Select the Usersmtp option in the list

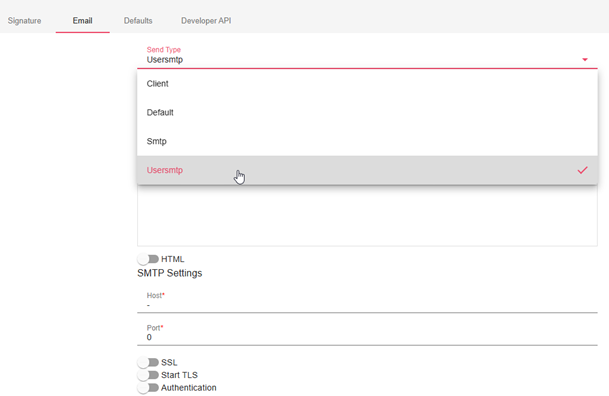click(367, 170)
